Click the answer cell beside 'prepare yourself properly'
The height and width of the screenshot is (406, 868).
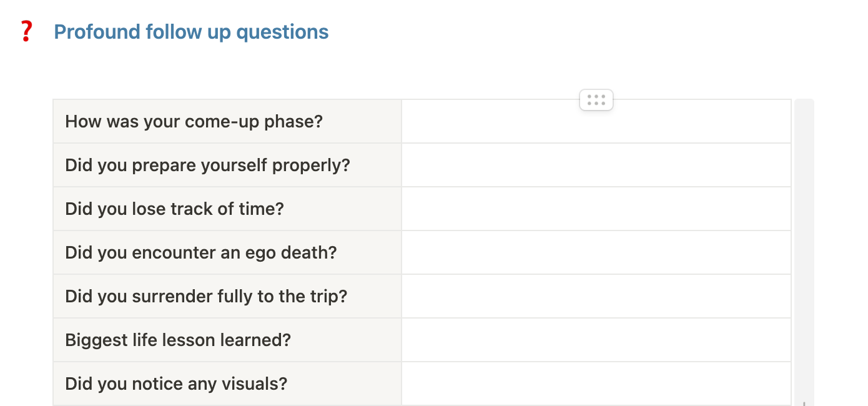pyautogui.click(x=596, y=165)
